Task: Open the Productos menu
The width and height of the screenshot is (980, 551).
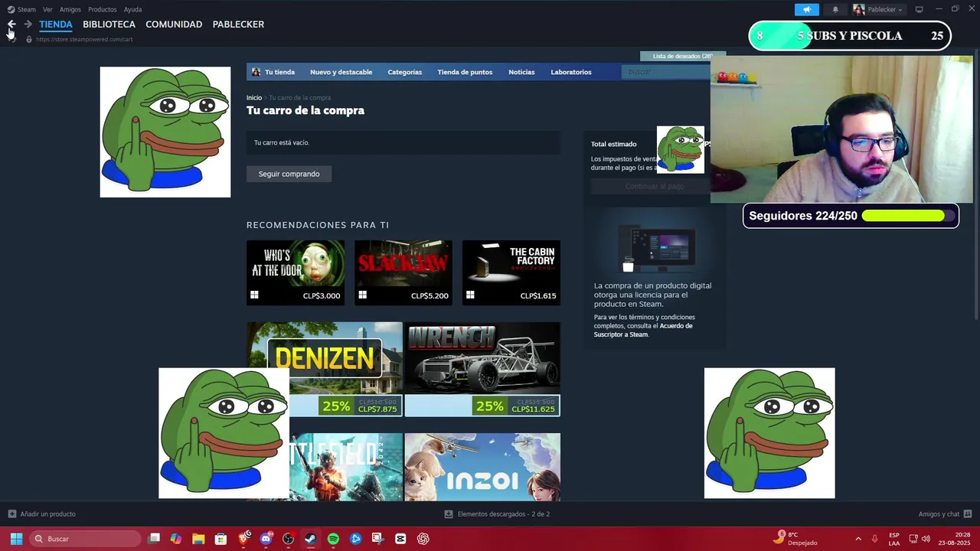Action: tap(102, 9)
